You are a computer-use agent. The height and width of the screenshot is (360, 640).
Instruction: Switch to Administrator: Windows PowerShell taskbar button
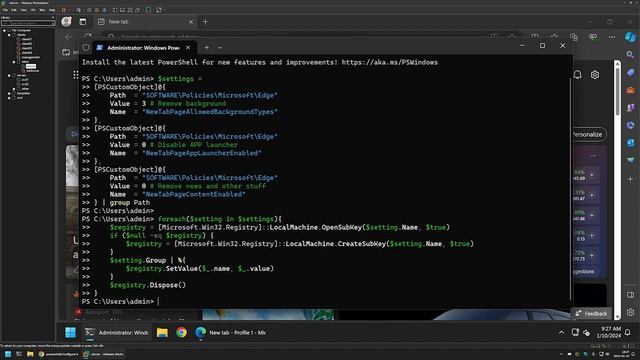tap(117, 332)
